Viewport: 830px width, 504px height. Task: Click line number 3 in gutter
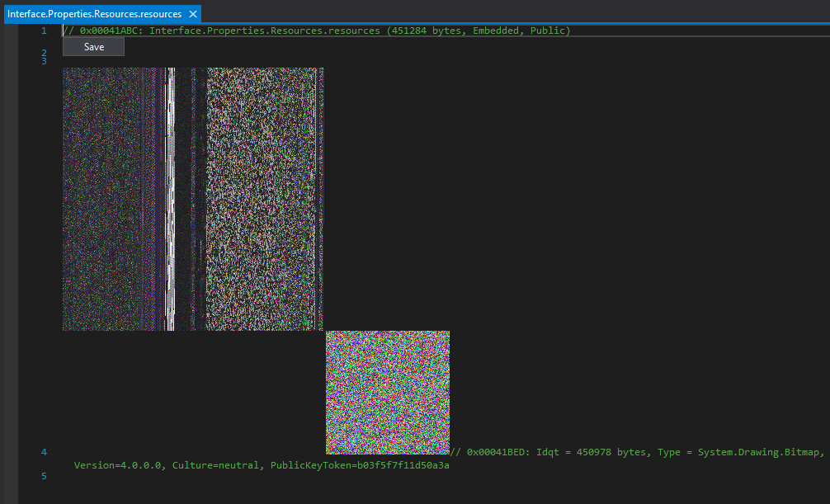click(x=44, y=61)
